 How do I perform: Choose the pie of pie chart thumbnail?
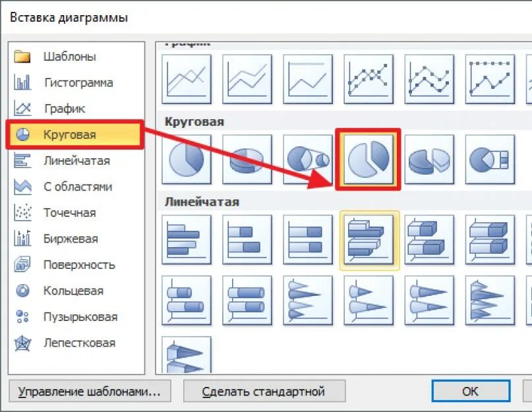coord(308,160)
